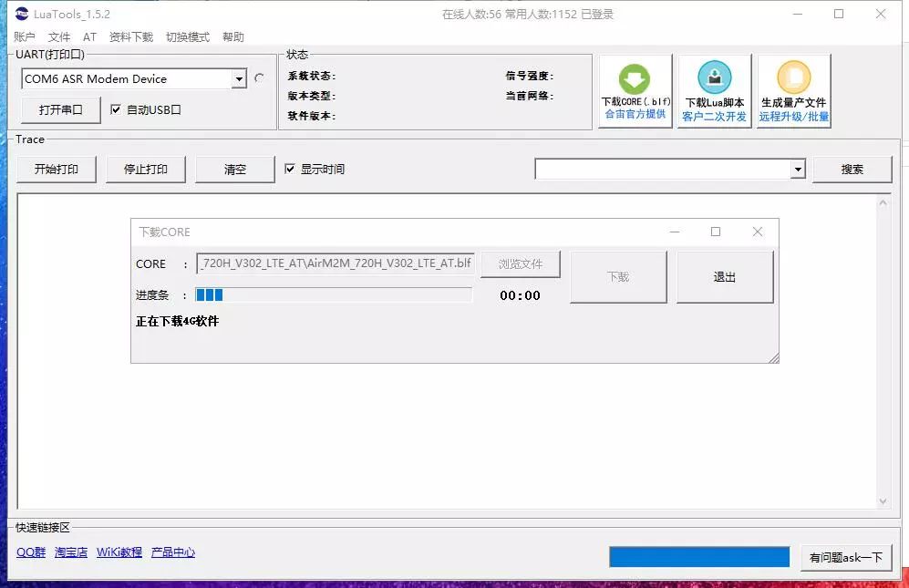Click the 当前网络 label
Image resolution: width=909 pixels, height=588 pixels.
pyautogui.click(x=530, y=96)
